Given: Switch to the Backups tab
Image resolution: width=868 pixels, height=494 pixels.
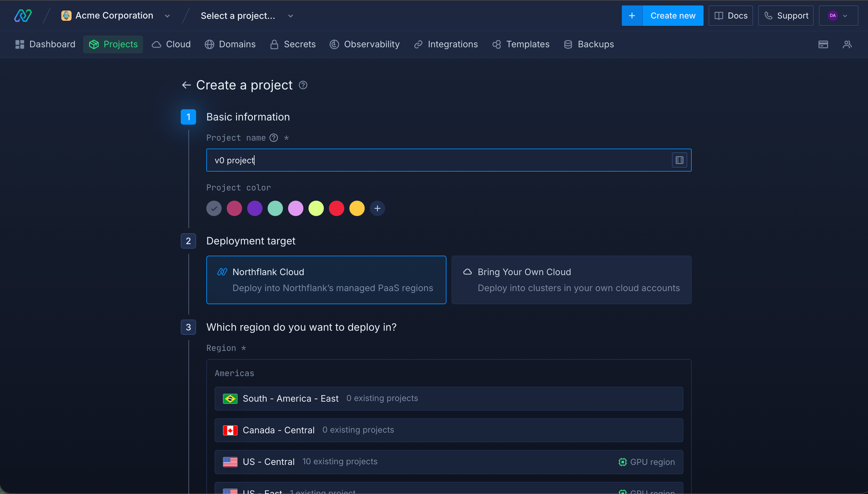Looking at the screenshot, I should 589,44.
